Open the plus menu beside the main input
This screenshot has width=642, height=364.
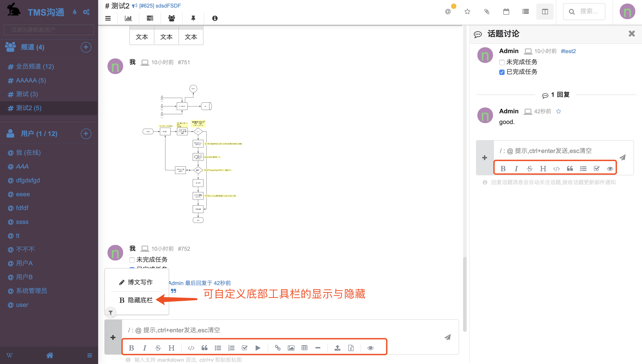coord(113,337)
